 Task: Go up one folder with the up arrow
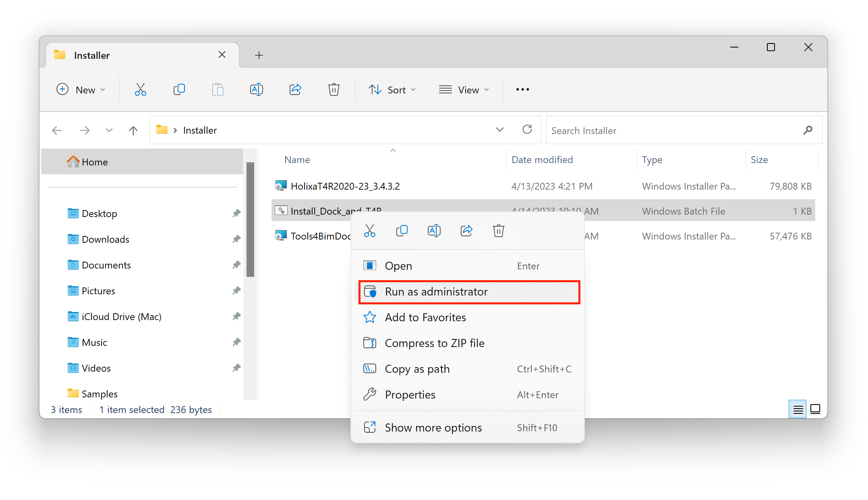(133, 130)
